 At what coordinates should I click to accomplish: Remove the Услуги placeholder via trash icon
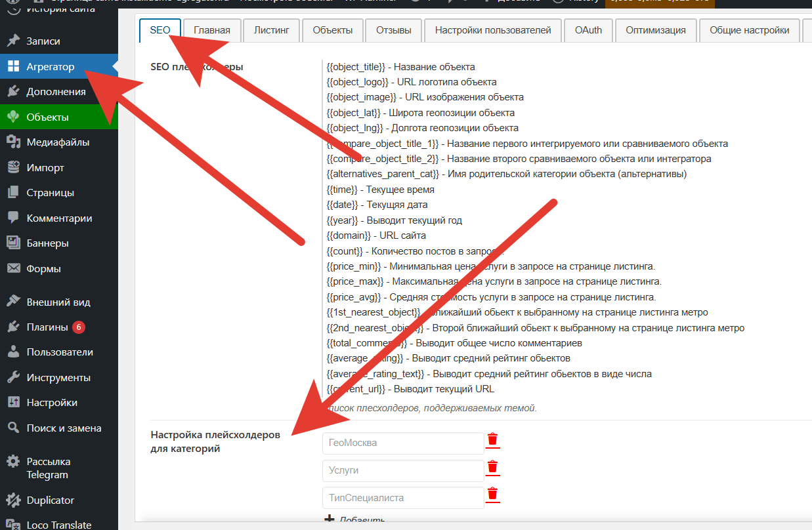click(x=492, y=468)
